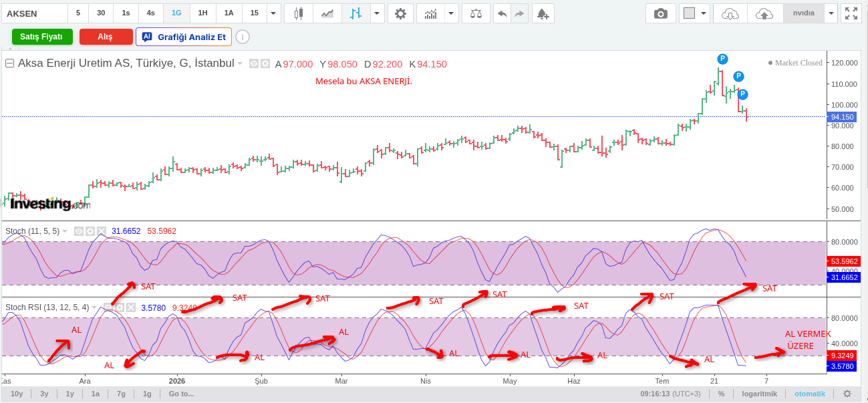Toggle logaritmik scale at bottom right
This screenshot has height=403, width=868.
(x=759, y=394)
